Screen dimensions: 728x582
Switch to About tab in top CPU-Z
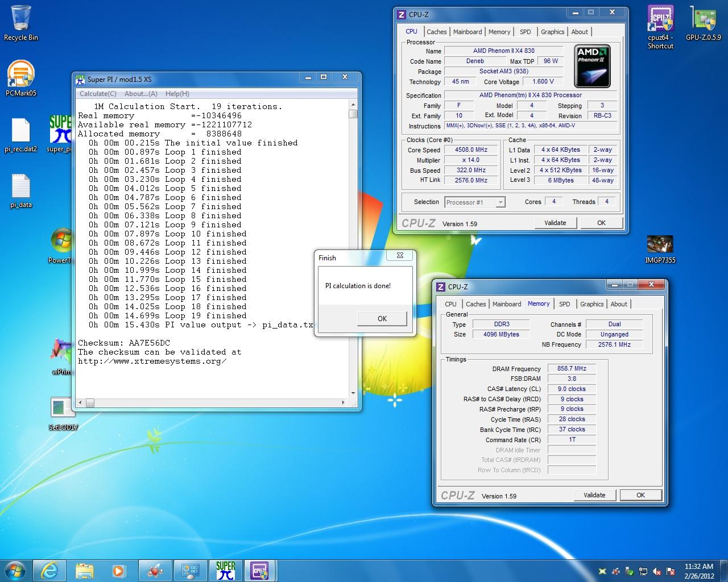[x=580, y=32]
